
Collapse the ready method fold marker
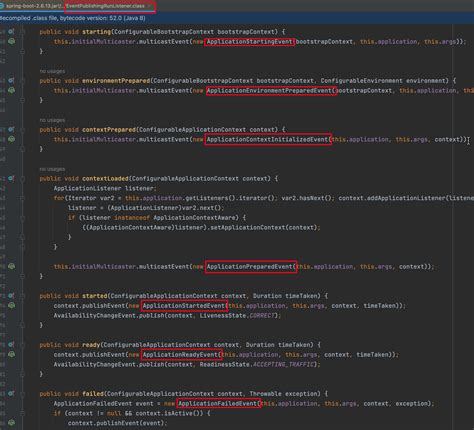click(23, 345)
